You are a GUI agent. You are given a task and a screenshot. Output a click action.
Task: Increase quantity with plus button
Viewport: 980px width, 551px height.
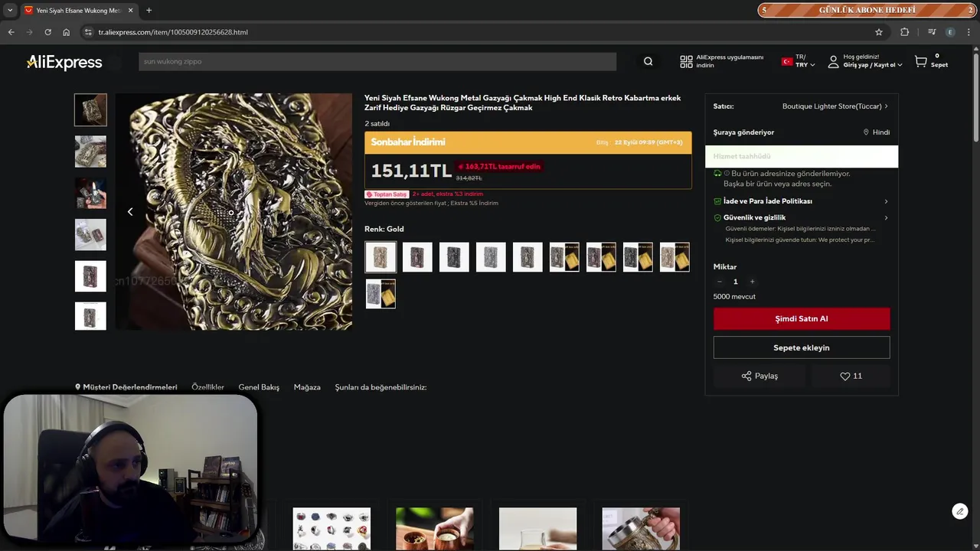pos(752,282)
